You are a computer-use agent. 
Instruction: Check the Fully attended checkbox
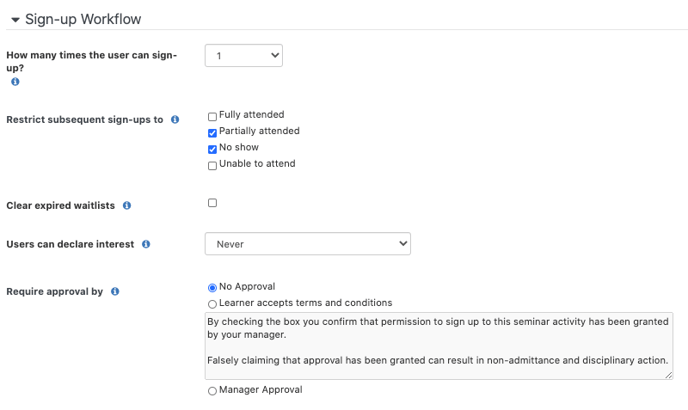point(212,116)
